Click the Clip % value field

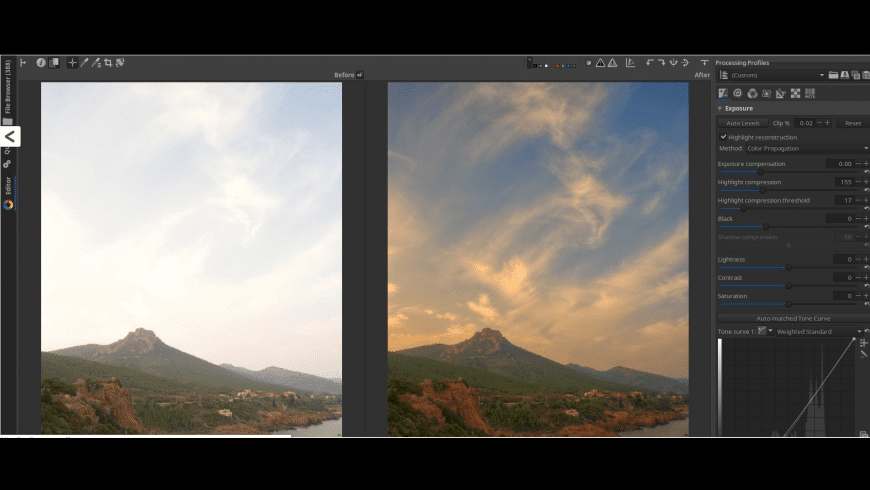805,123
